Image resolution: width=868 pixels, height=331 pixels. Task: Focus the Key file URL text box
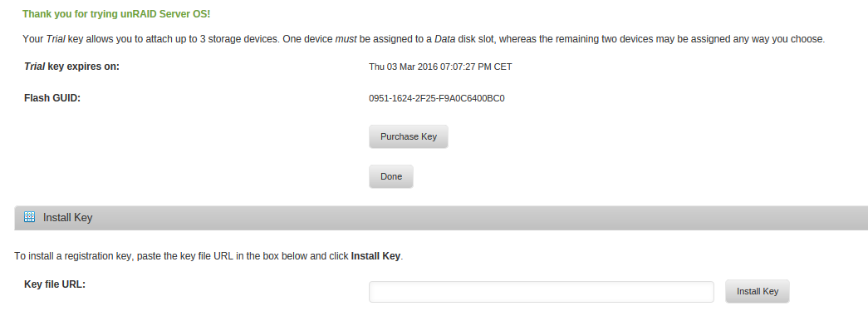pos(542,292)
